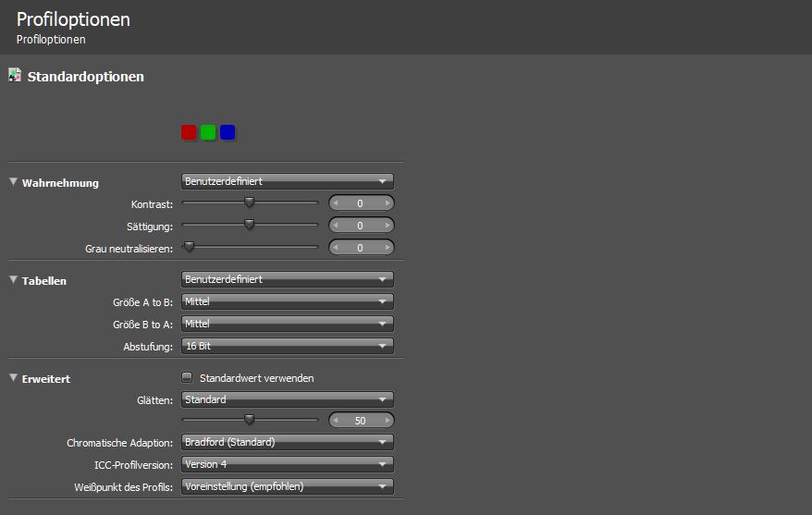The image size is (812, 515).
Task: Click the Glätten value field showing 50
Action: click(361, 421)
